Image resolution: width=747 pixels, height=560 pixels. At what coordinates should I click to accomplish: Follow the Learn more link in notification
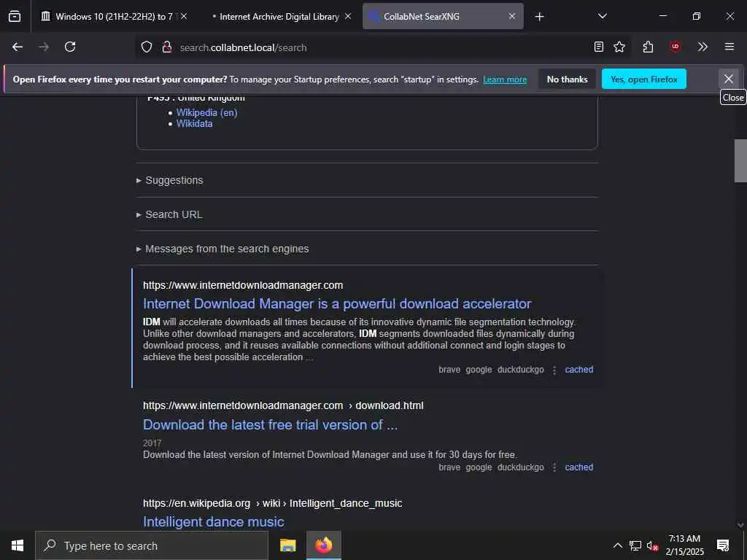coord(505,79)
